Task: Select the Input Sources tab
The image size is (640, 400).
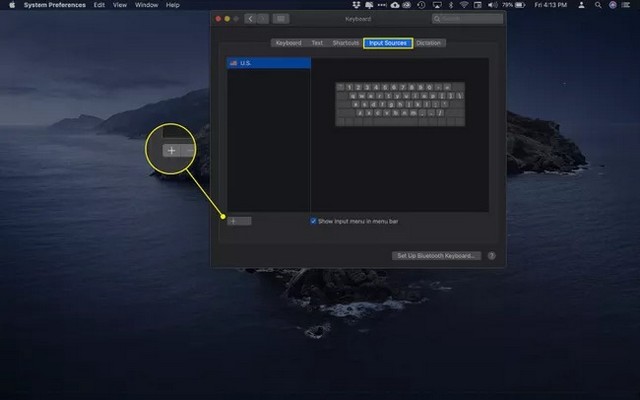Action: [388, 43]
